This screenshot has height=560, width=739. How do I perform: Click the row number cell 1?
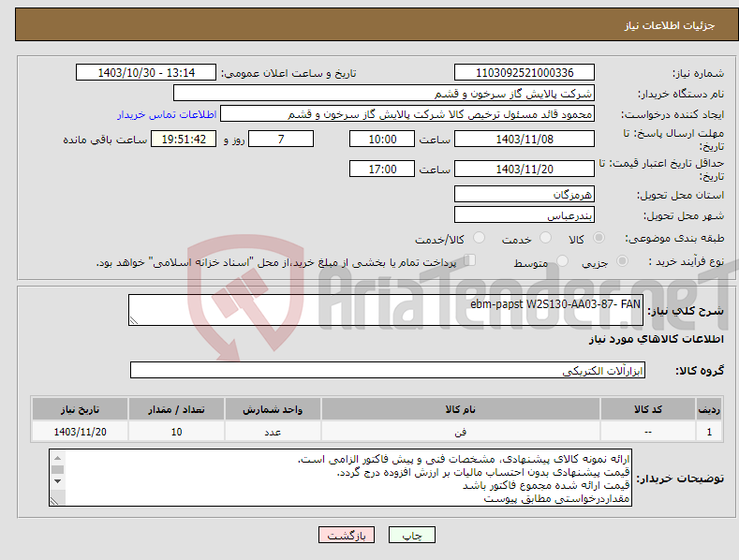click(709, 432)
